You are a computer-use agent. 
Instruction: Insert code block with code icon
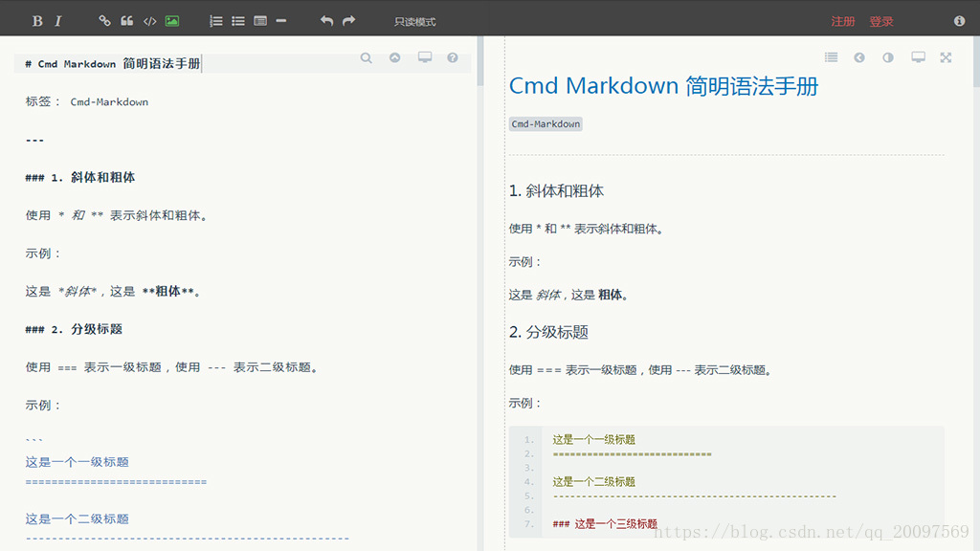click(x=149, y=21)
